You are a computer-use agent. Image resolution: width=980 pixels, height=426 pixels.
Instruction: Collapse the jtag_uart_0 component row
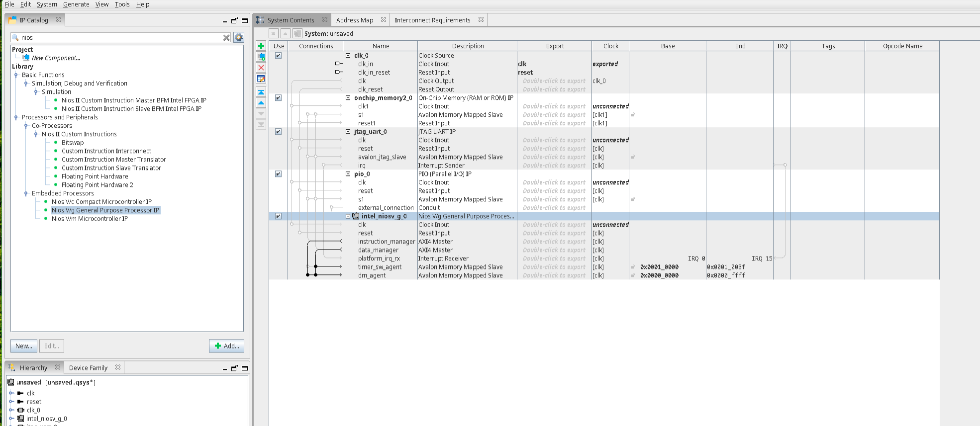[348, 132]
